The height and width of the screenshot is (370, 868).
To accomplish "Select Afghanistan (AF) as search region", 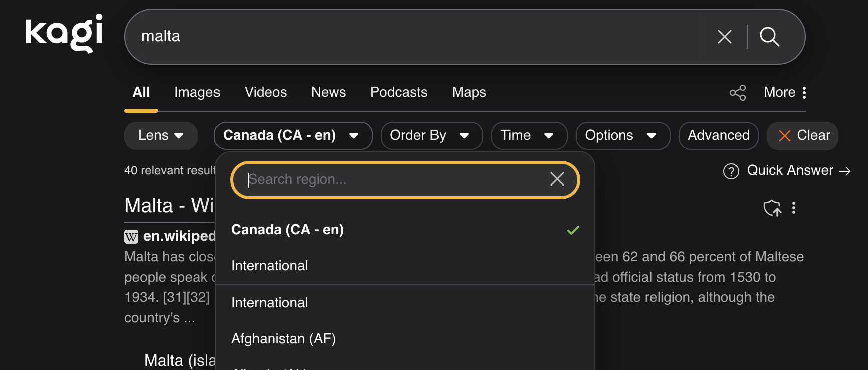I will (283, 338).
